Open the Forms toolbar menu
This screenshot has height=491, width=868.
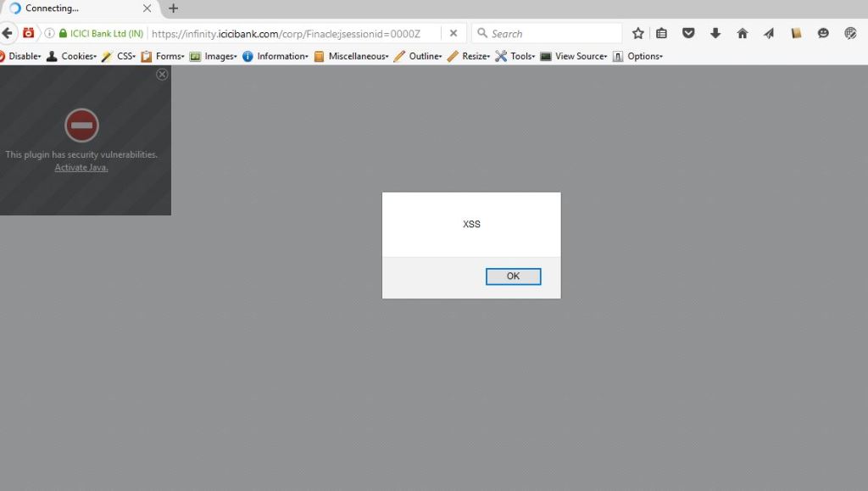pos(167,56)
